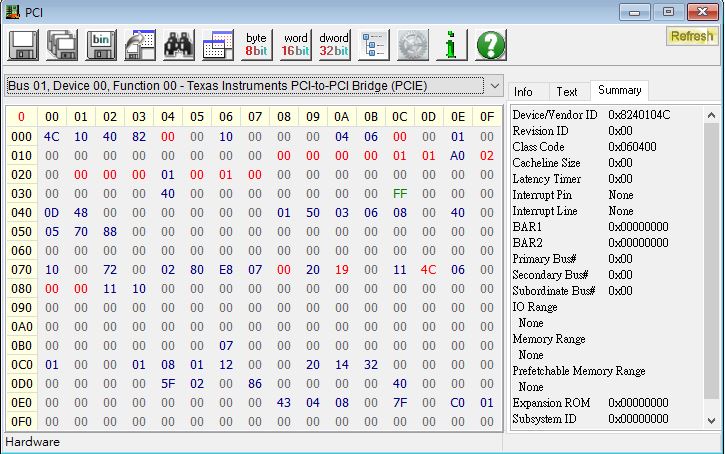This screenshot has height=454, width=725.
Task: Save data as binary with bin icon
Action: tap(101, 45)
